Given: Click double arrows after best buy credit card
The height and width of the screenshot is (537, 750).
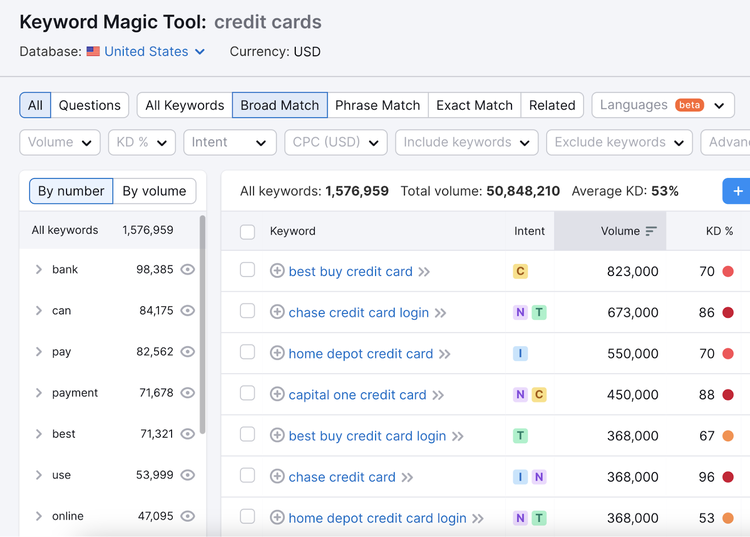Looking at the screenshot, I should point(424,272).
